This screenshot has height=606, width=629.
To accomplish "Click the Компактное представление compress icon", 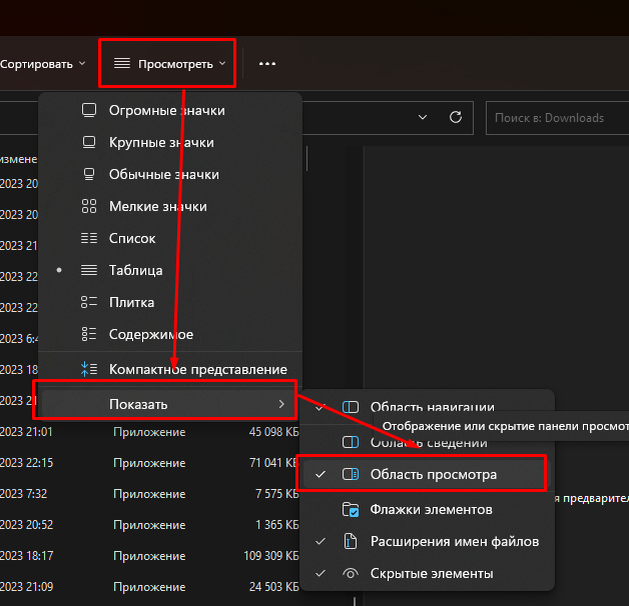I will [x=89, y=369].
